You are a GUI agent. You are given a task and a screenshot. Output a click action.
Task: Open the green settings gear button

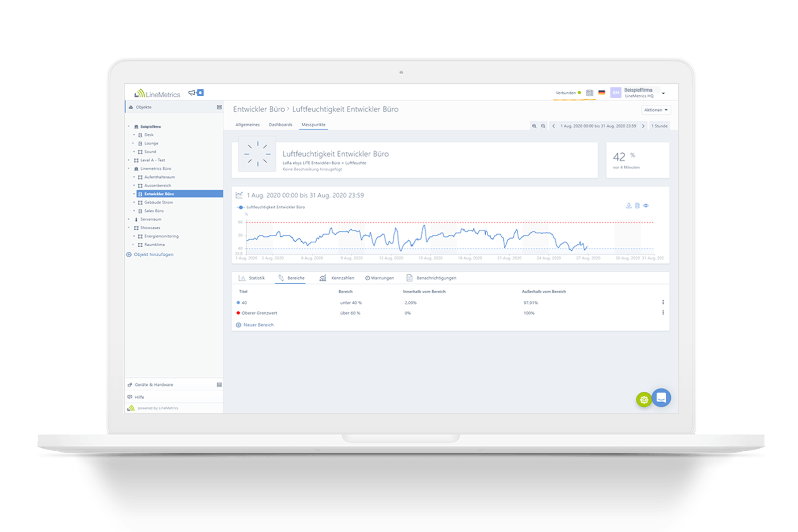click(x=644, y=400)
